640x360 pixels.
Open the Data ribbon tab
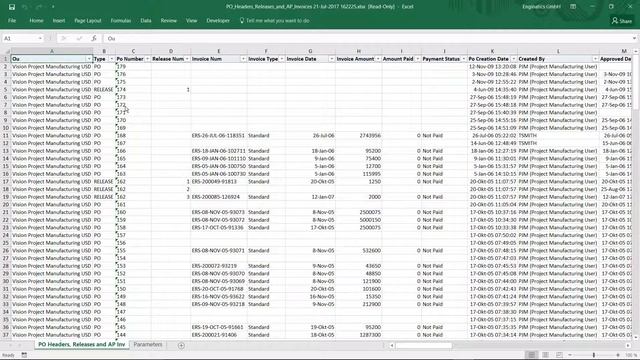coord(146,20)
